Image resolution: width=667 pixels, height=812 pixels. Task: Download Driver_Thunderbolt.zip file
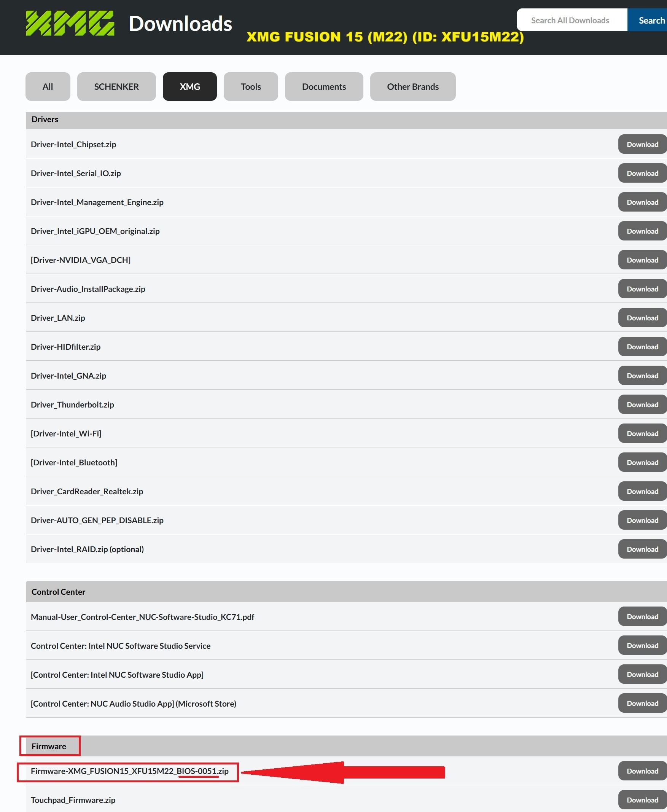[x=642, y=404]
